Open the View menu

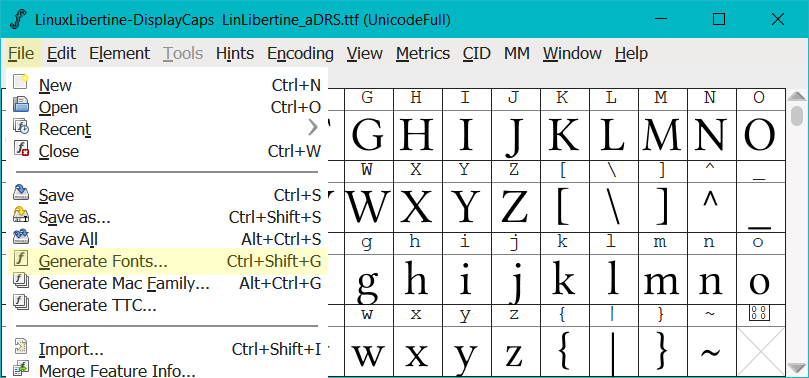(365, 53)
